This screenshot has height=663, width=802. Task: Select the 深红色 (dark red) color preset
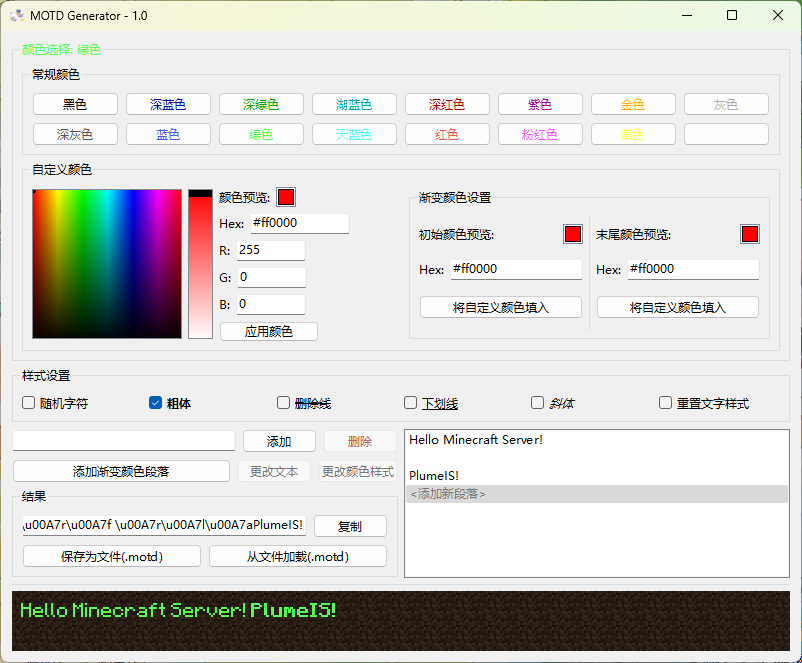click(447, 103)
